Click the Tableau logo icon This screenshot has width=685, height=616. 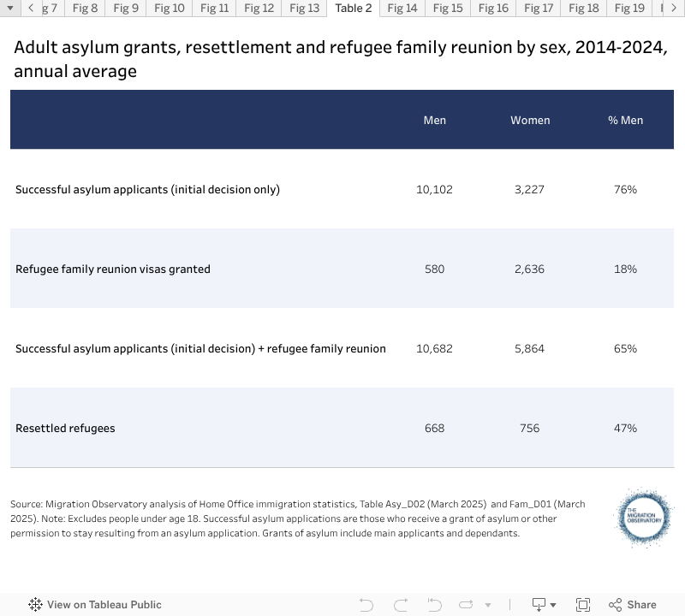click(x=35, y=605)
